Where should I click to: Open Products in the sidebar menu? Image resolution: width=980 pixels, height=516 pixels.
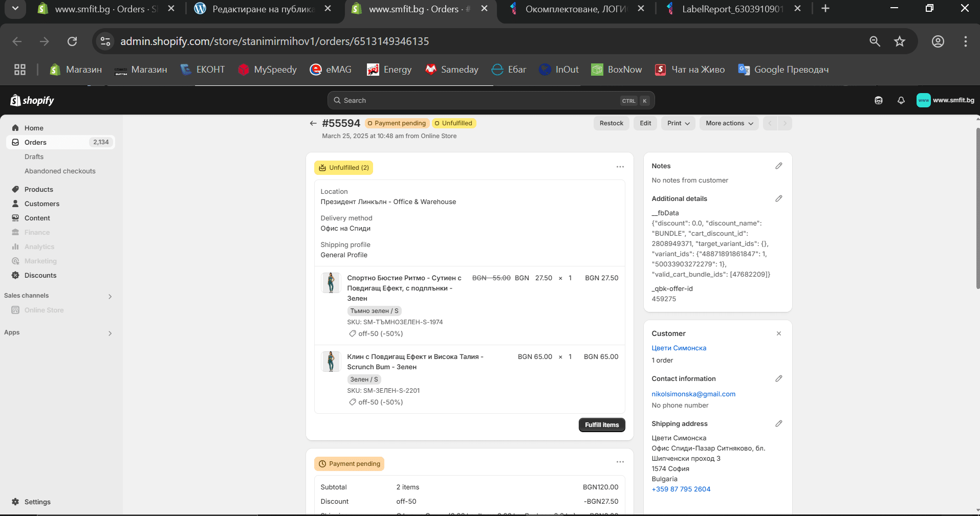coord(38,189)
